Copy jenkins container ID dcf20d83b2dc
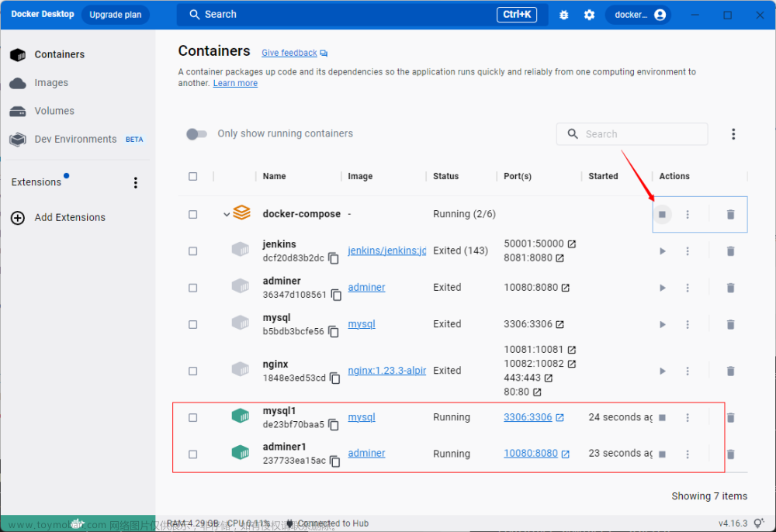This screenshot has height=532, width=776. click(334, 258)
